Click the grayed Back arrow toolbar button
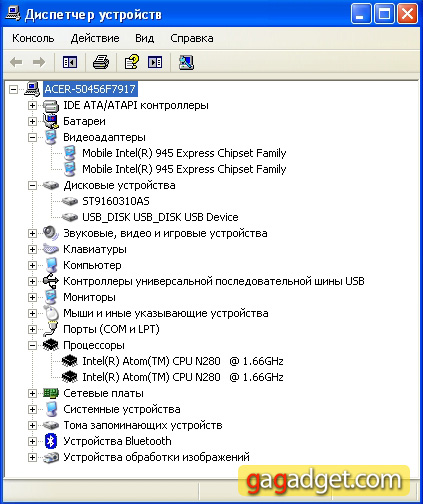423x504 pixels. 16,62
